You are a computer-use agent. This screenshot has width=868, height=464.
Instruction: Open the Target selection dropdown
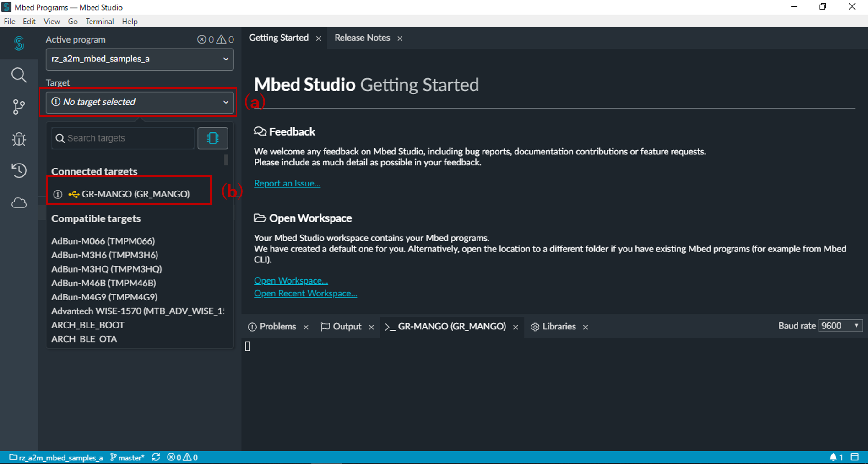point(139,102)
